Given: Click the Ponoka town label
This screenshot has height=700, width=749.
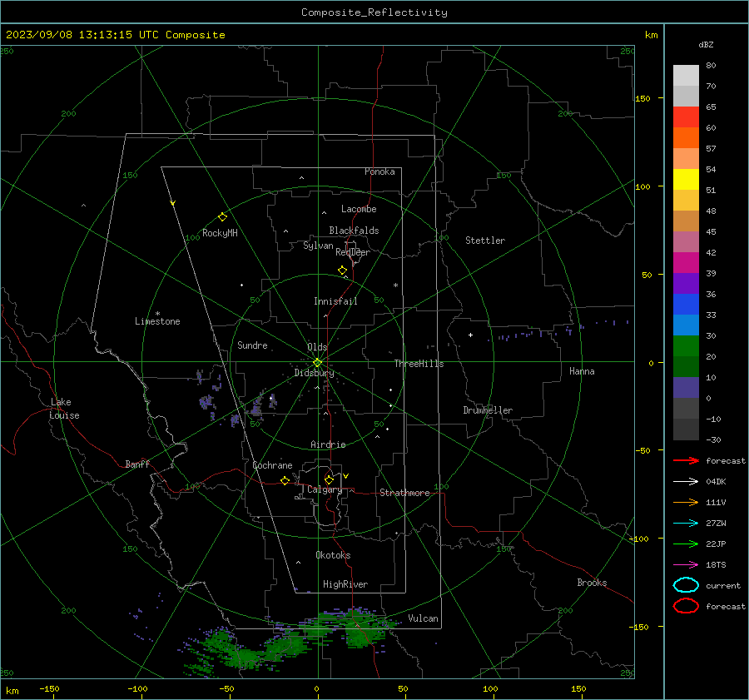Looking at the screenshot, I should pyautogui.click(x=379, y=171).
